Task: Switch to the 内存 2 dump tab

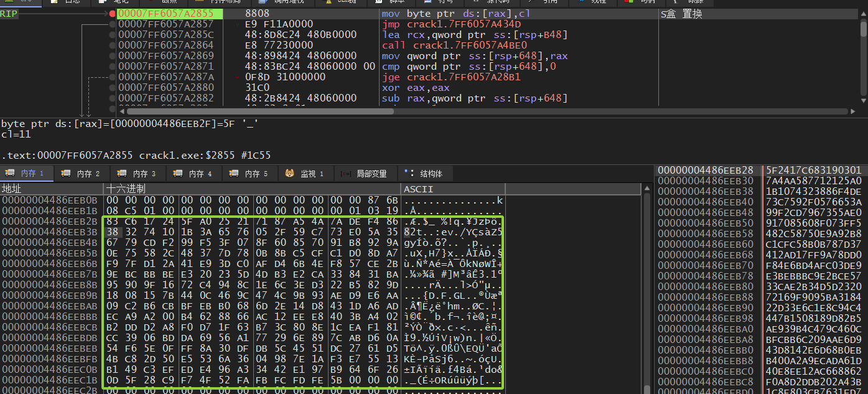Action: point(82,174)
